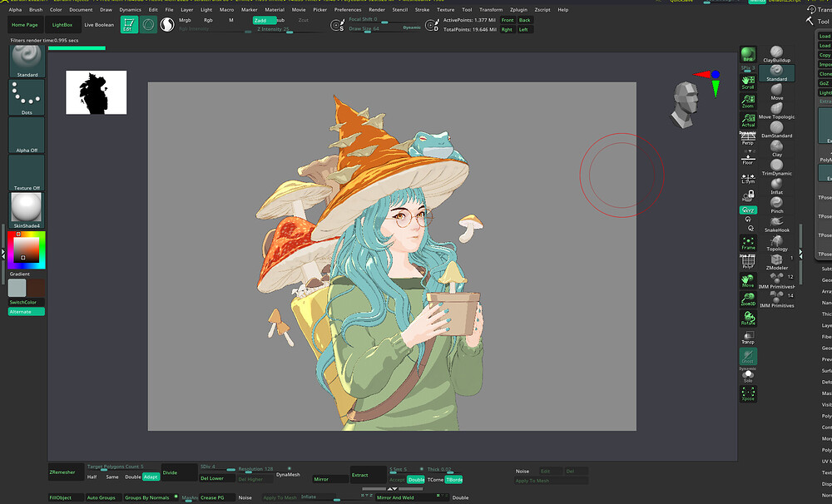Pick the Topology brush

pos(776,243)
